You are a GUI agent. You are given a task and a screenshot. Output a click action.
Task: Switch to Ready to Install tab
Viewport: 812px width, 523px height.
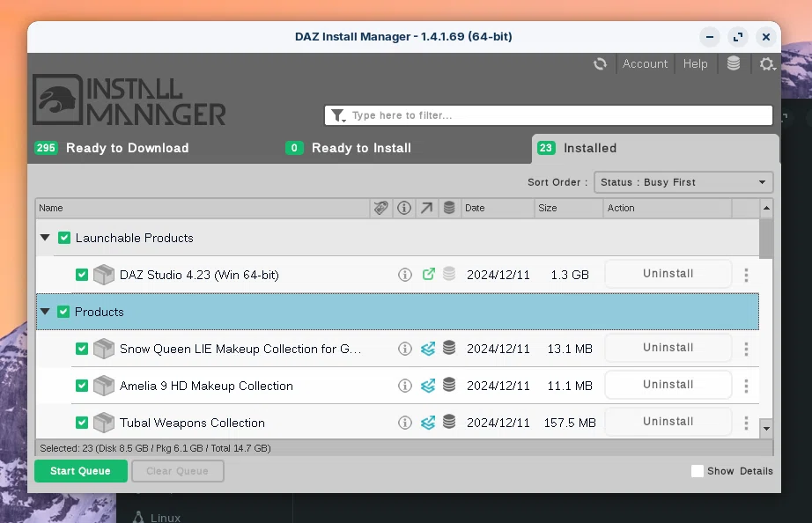tap(348, 148)
